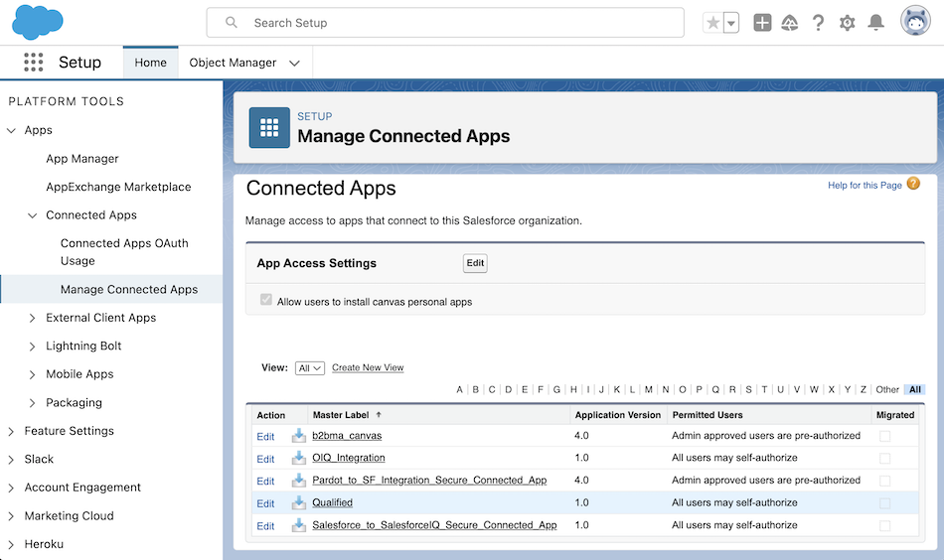Click the search magnifier icon

(232, 22)
